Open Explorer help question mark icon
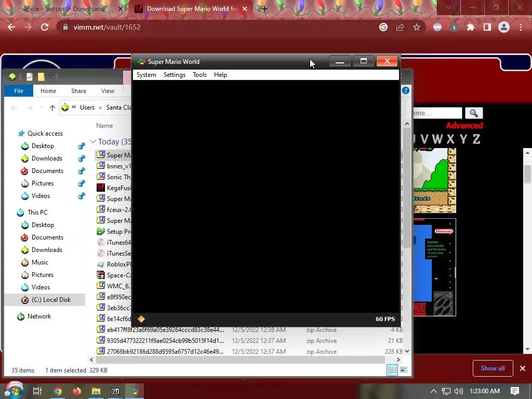The height and width of the screenshot is (399, 532). coord(405,90)
